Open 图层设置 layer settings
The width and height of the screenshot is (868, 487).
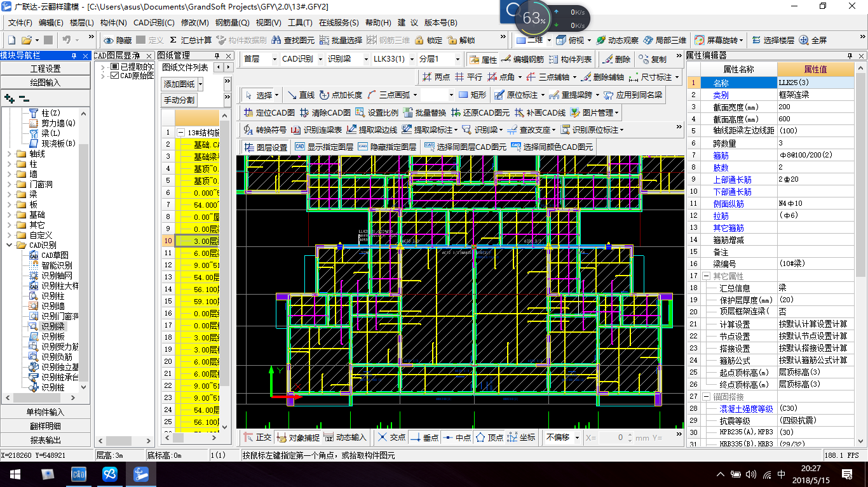coord(266,147)
